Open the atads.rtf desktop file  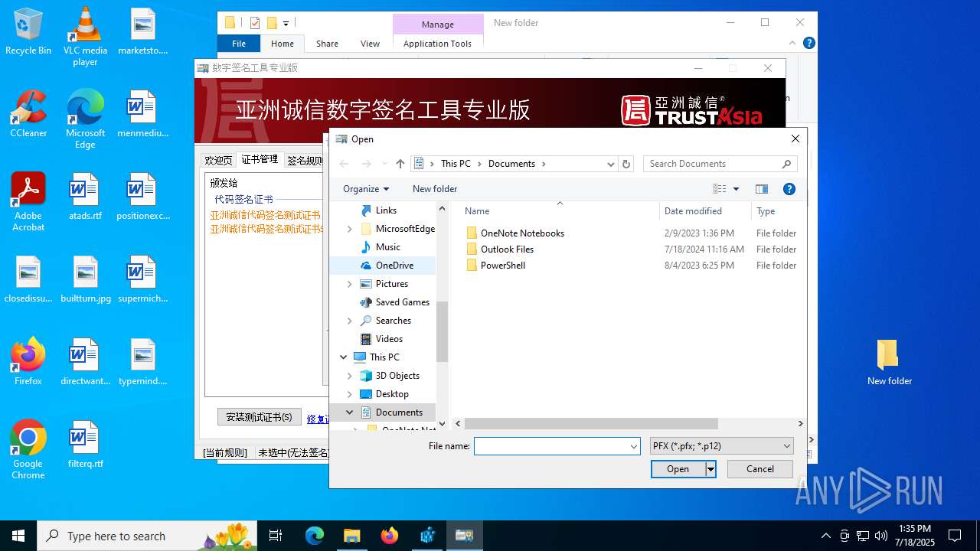coord(85,197)
